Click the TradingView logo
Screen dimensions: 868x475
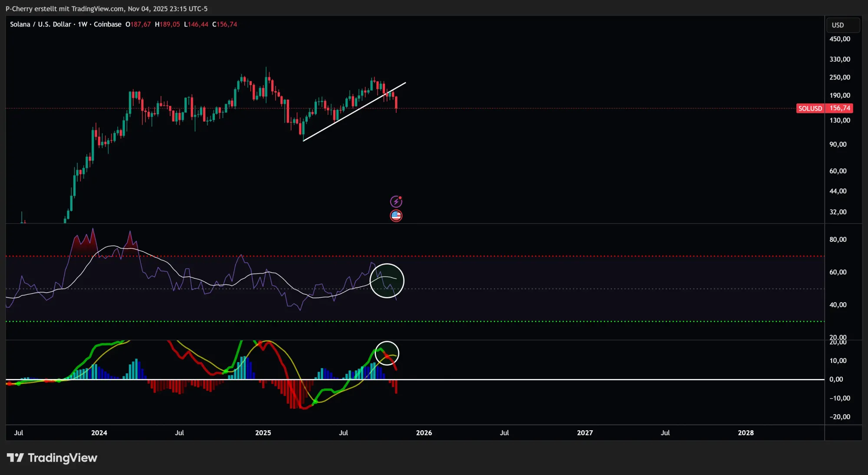click(52, 458)
